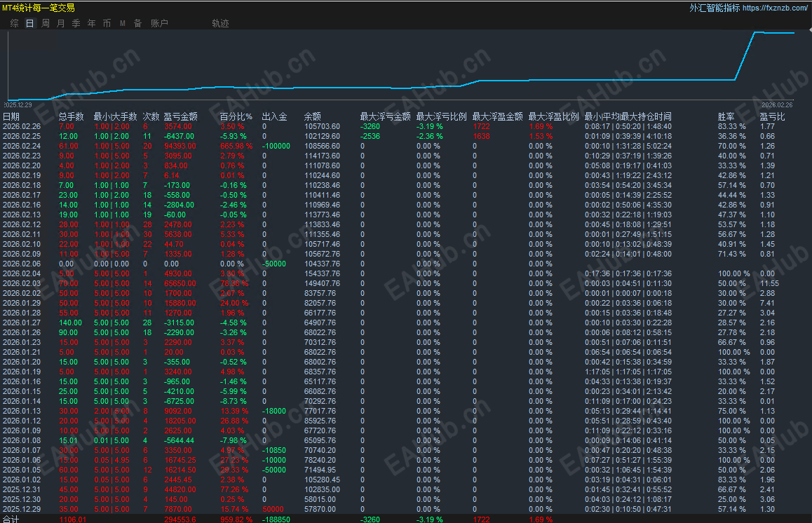Open the 季 quarterly statistics tab
Image resolution: width=812 pixels, height=523 pixels.
pos(76,23)
